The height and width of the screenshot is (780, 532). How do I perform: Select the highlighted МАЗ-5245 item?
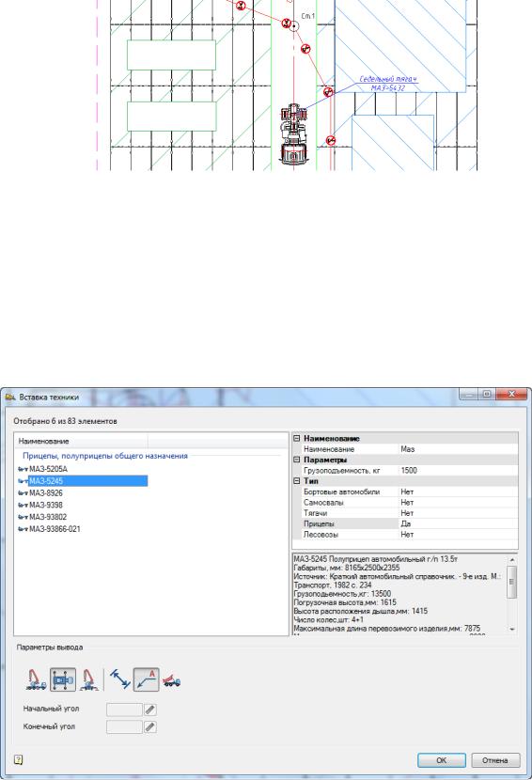pyautogui.click(x=82, y=481)
